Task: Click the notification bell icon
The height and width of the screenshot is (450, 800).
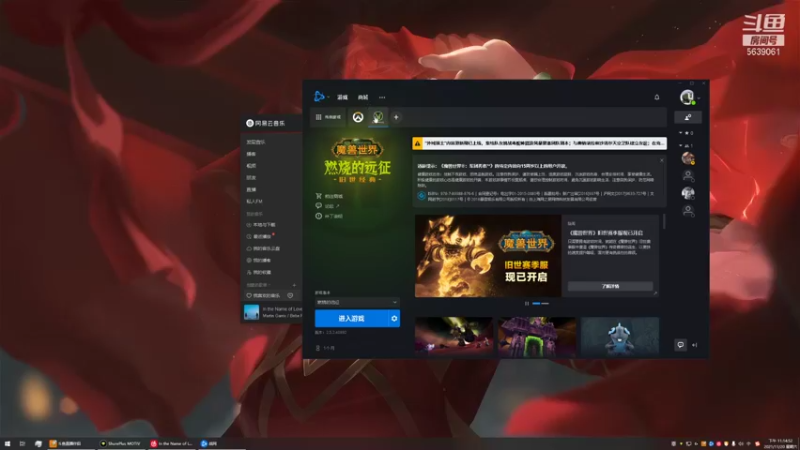Action: [x=657, y=97]
